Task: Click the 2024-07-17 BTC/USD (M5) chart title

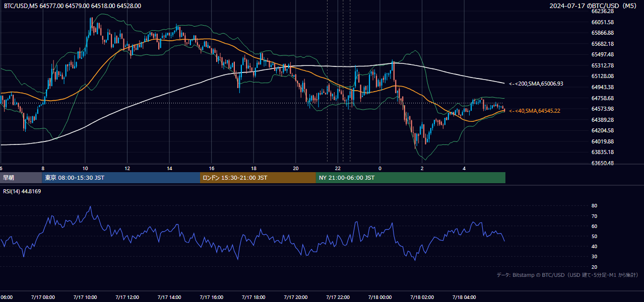Action: pyautogui.click(x=594, y=6)
